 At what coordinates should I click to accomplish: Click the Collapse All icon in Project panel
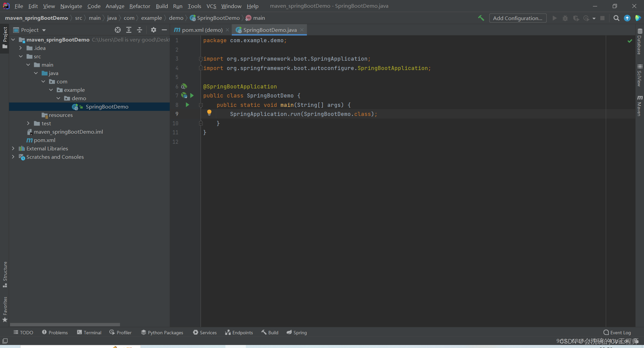coord(140,30)
